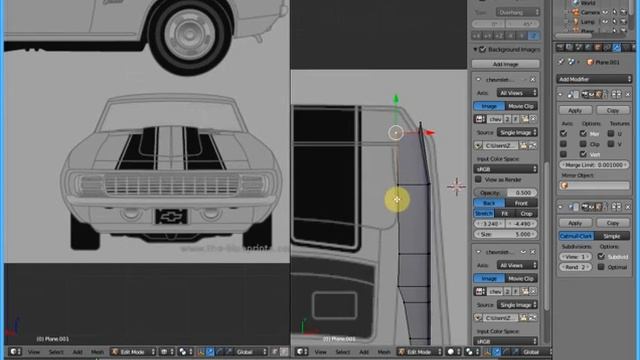Screen dimensions: 640x360
Task: Set first background image to Front
Action: 521,203
